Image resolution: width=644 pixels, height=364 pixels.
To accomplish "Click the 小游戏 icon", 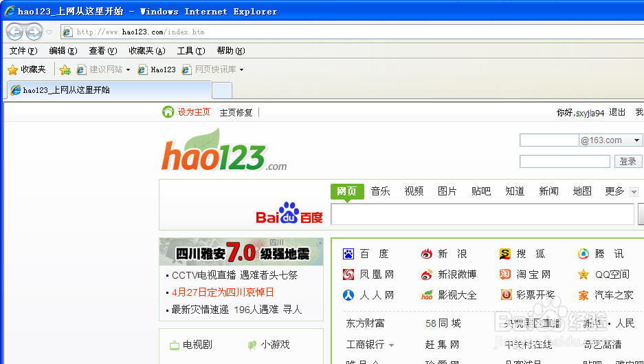I will coord(252,345).
